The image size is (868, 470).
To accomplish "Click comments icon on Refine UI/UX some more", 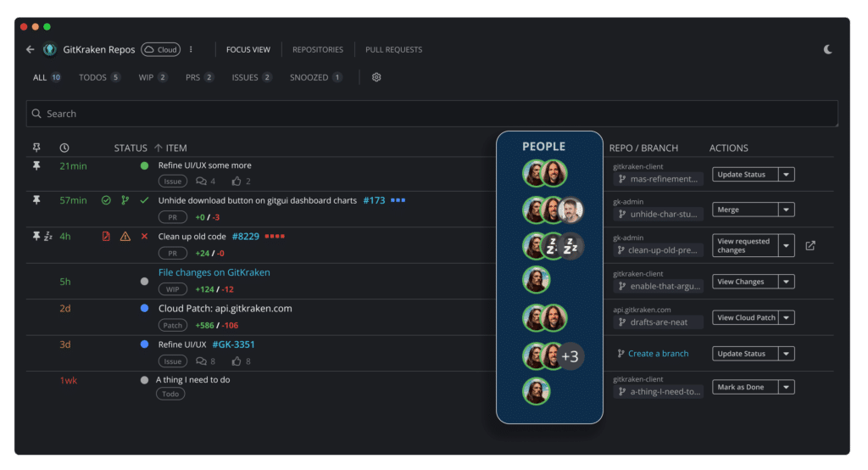I will click(201, 182).
